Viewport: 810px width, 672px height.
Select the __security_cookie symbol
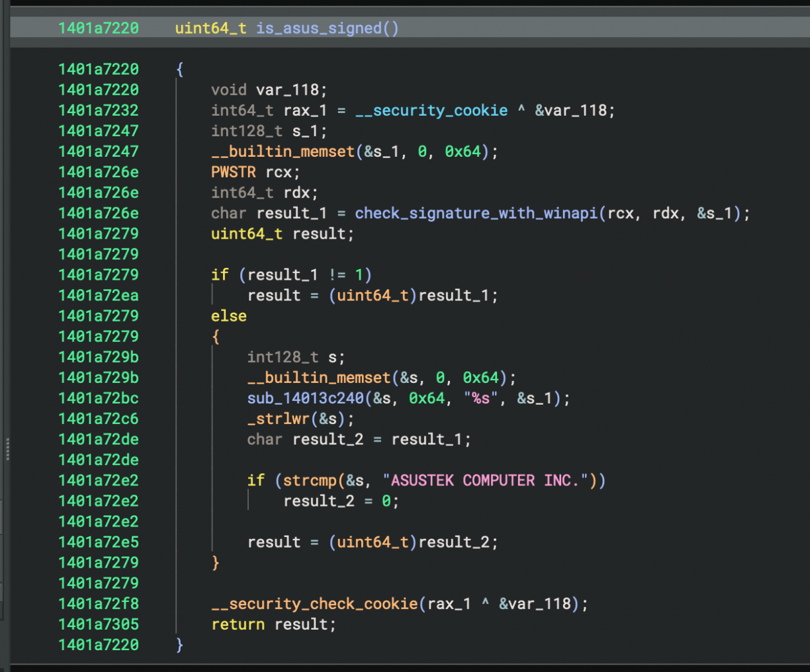coord(431,110)
